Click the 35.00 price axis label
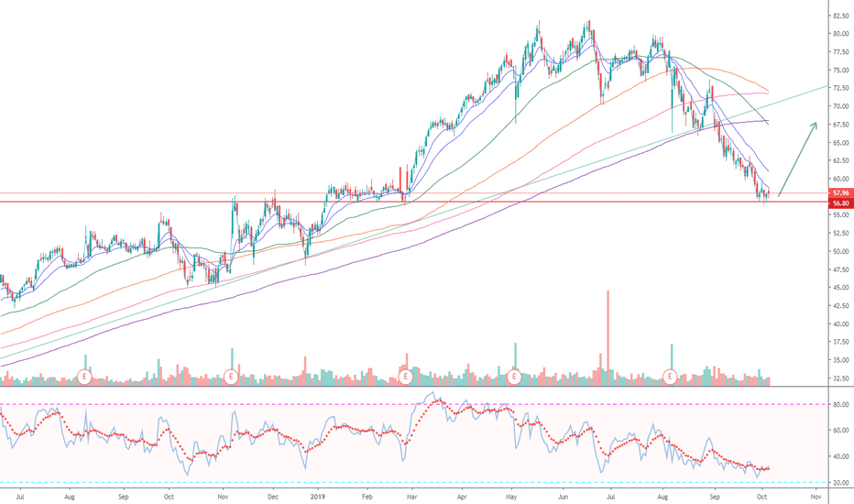 (840, 360)
